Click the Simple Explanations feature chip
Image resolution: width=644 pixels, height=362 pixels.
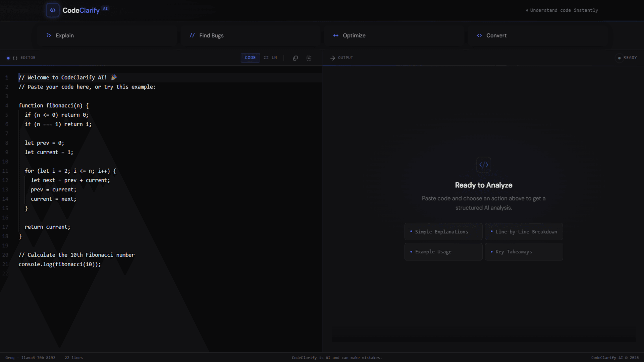443,232
